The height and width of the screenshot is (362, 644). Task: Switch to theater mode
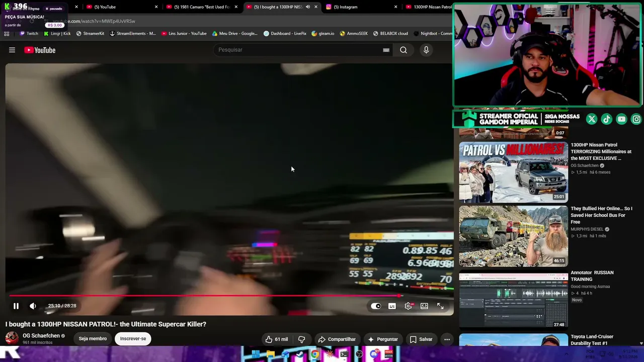[x=424, y=306]
